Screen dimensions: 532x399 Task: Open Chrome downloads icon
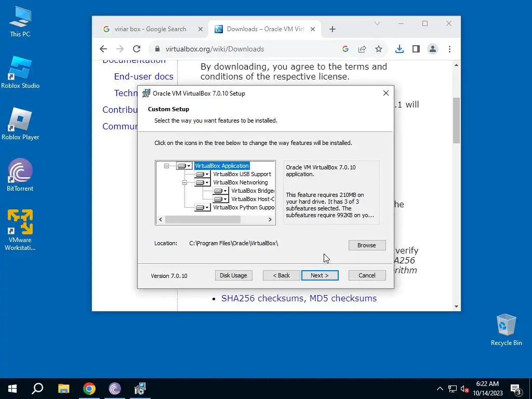(x=400, y=49)
